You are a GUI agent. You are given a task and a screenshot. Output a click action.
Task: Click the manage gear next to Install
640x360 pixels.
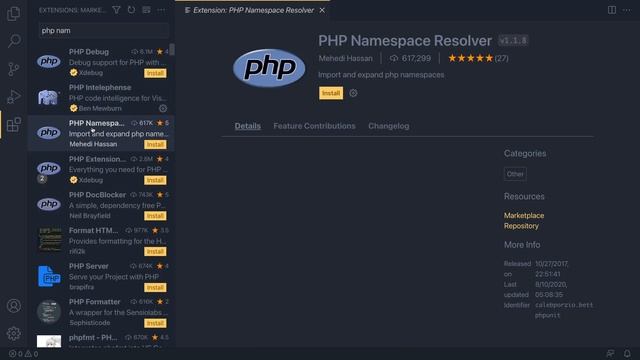(x=353, y=93)
